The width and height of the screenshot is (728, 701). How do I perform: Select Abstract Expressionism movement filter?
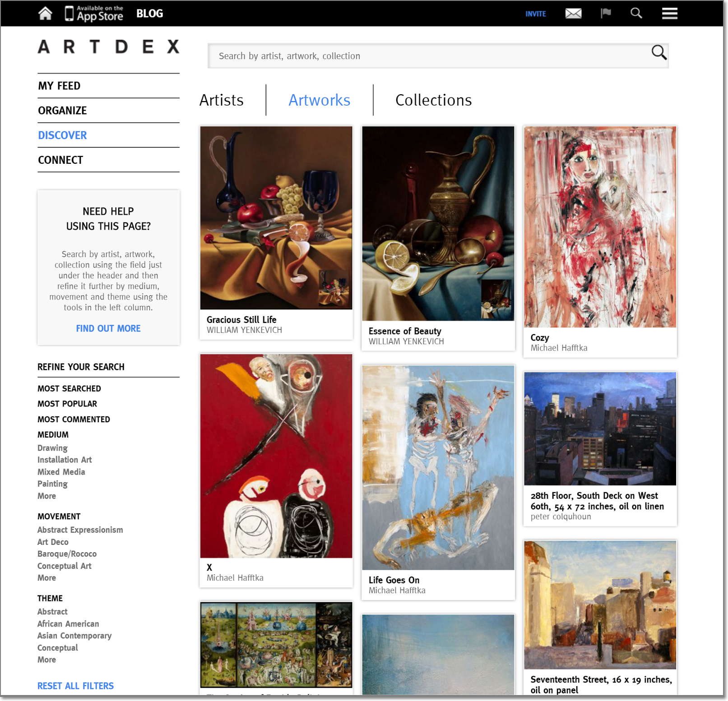click(80, 530)
